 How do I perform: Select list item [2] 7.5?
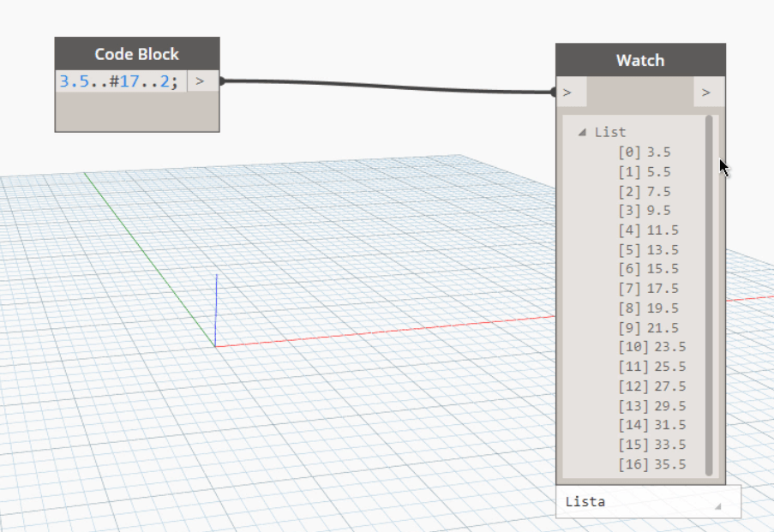coord(645,192)
